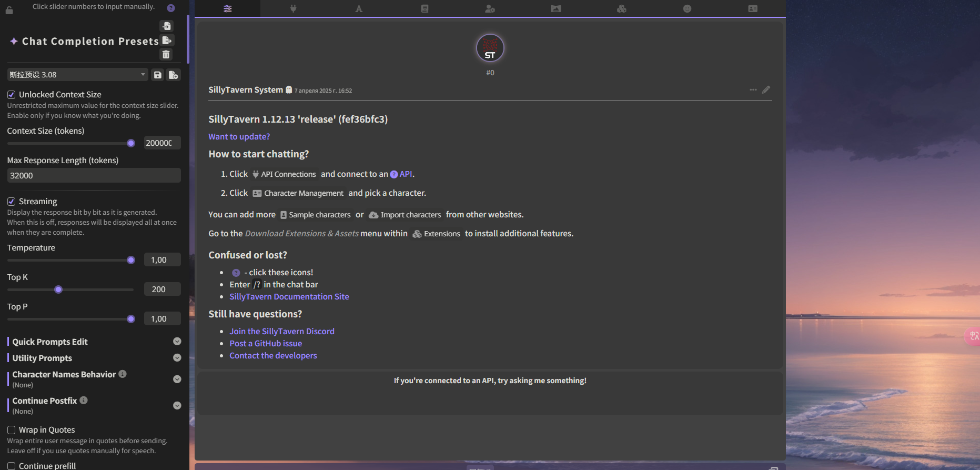Open World Info book tab

pyautogui.click(x=425, y=8)
